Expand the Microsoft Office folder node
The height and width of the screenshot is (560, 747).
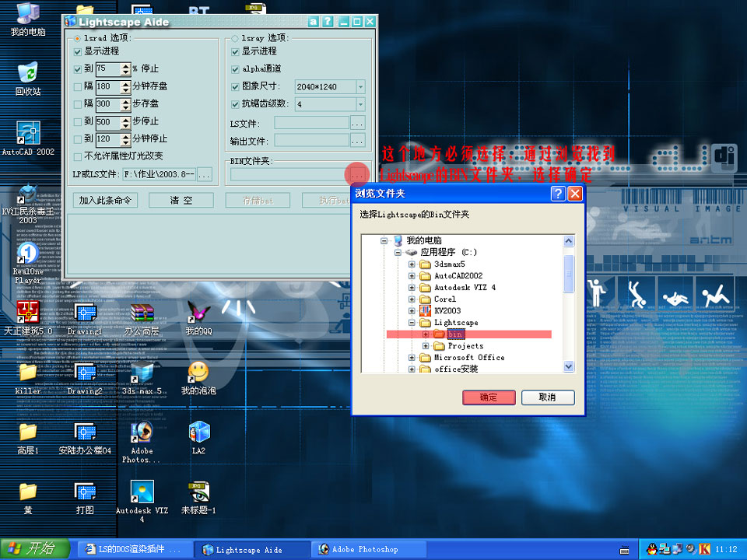pyautogui.click(x=412, y=357)
